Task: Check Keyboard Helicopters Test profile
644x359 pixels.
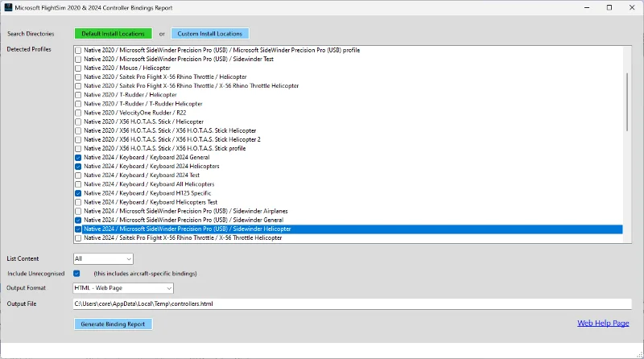Action: pos(78,203)
